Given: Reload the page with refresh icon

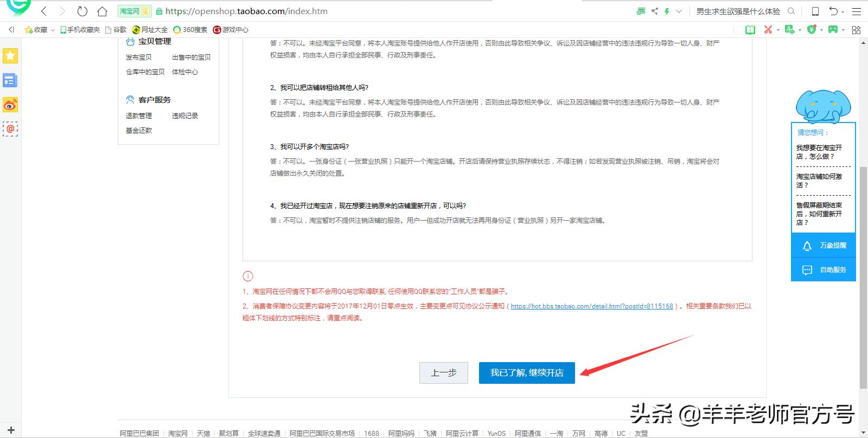Looking at the screenshot, I should (82, 11).
